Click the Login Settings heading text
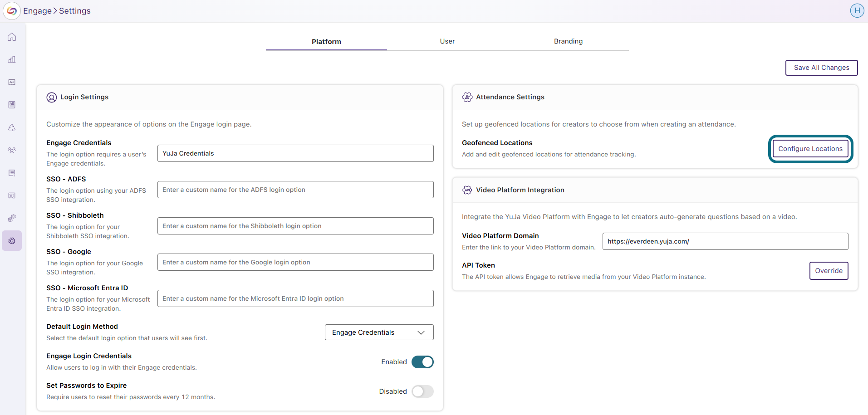Viewport: 868px width, 415px height. point(84,97)
